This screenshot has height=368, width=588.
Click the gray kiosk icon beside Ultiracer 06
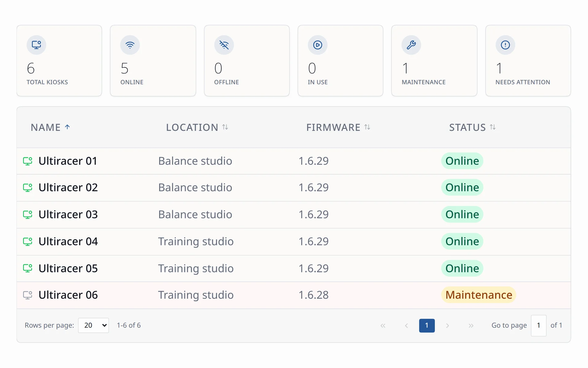(28, 295)
